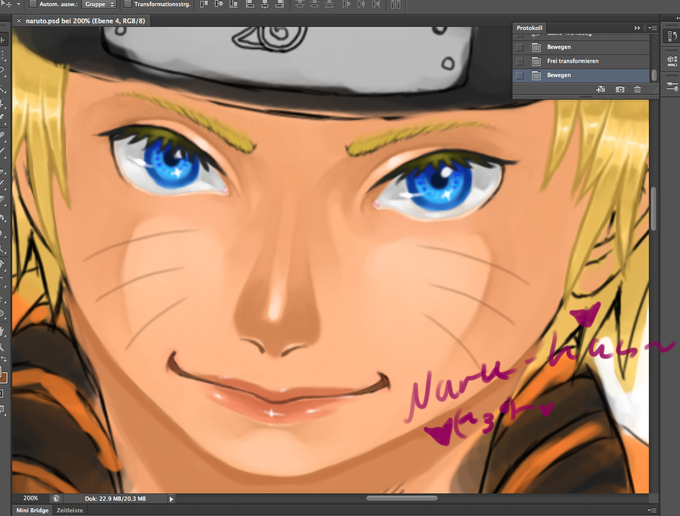
Task: Enable the Transformationsstrg. checkbox
Action: pyautogui.click(x=127, y=4)
